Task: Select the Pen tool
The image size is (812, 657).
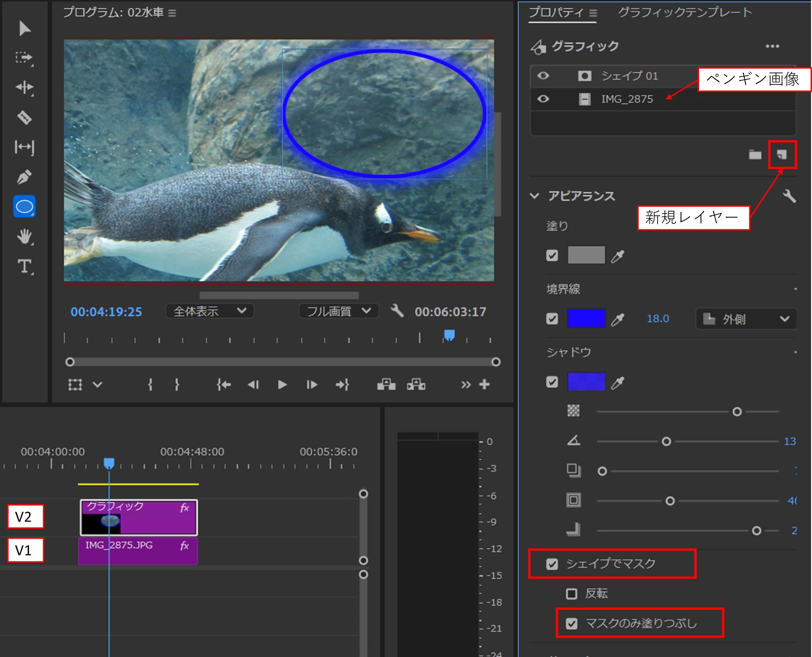Action: (x=24, y=177)
